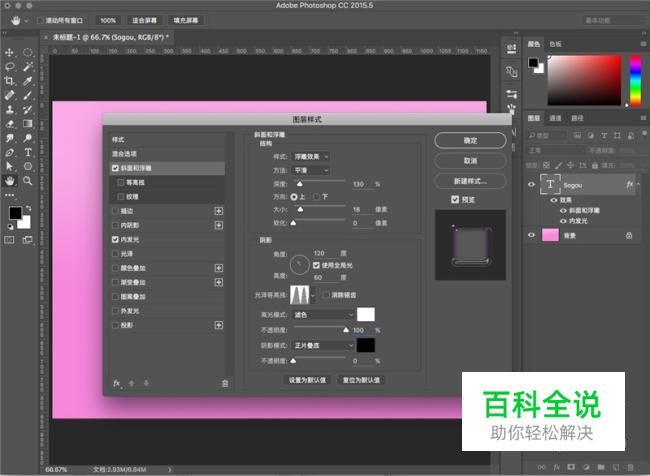This screenshot has height=476, width=650.
Task: Select the Crop tool
Action: [9, 81]
